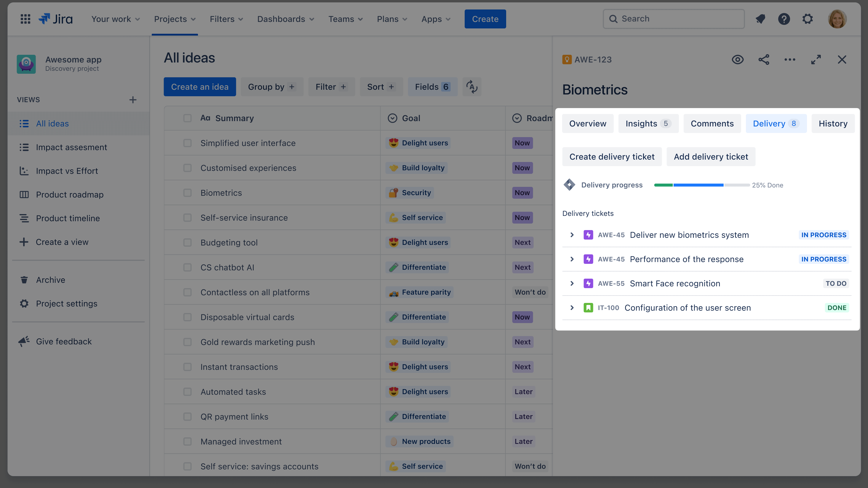Viewport: 868px width, 488px height.
Task: Open the Dashboards dropdown menu
Action: tap(286, 19)
